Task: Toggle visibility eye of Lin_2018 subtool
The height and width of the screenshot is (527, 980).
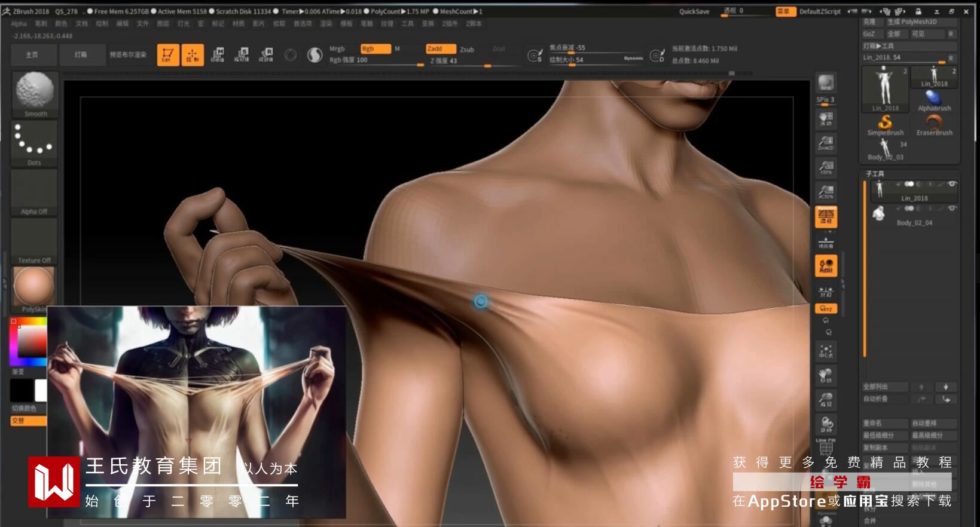Action: click(x=952, y=184)
